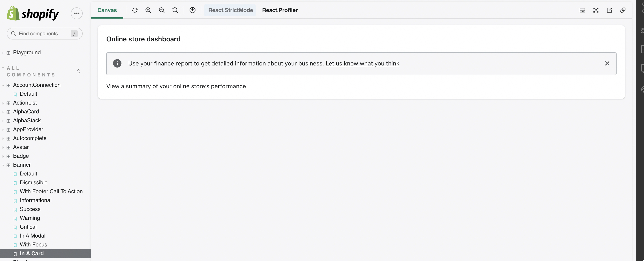Open the accessibility vision simulator icon
Screen dimensions: 644x261
[192, 10]
